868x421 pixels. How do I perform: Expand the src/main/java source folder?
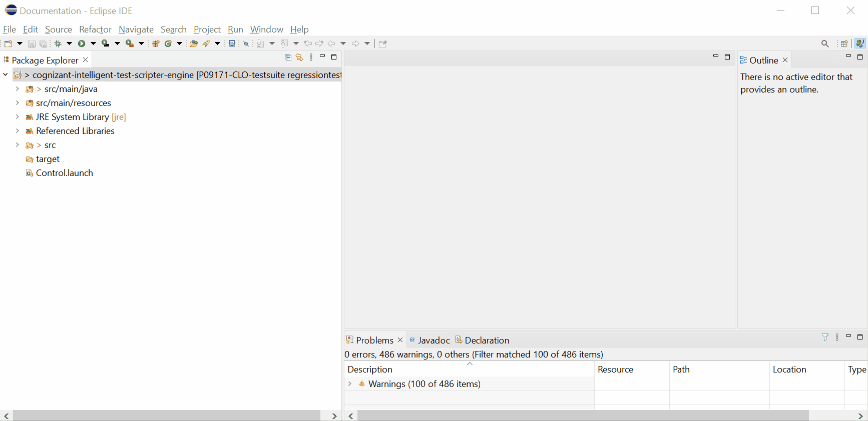pyautogui.click(x=18, y=89)
